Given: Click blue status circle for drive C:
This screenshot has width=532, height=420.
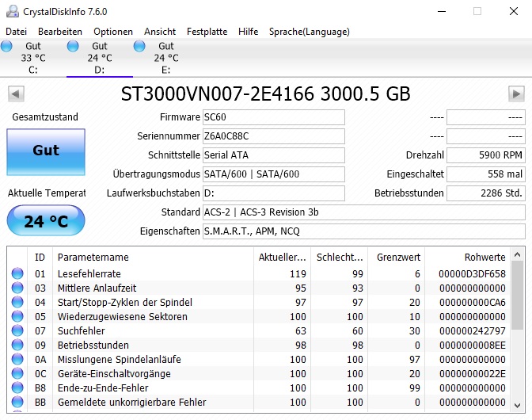Looking at the screenshot, I should pyautogui.click(x=6, y=46).
